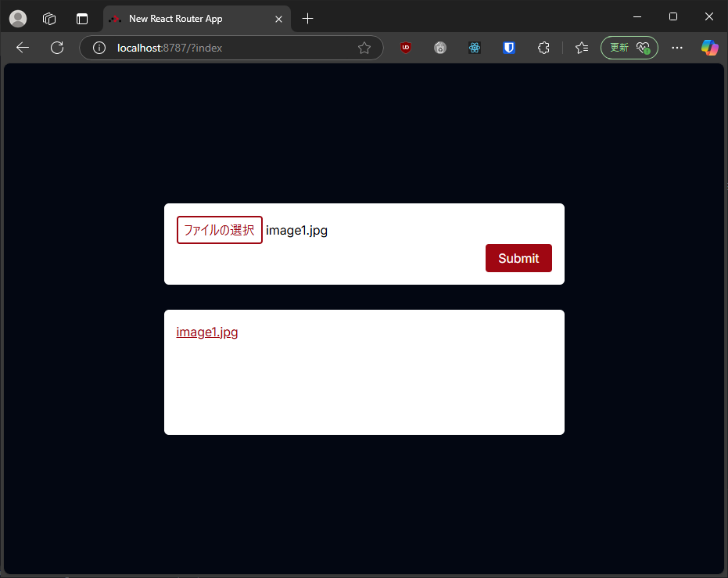
Task: Open the Favorites list icon
Action: click(x=582, y=48)
